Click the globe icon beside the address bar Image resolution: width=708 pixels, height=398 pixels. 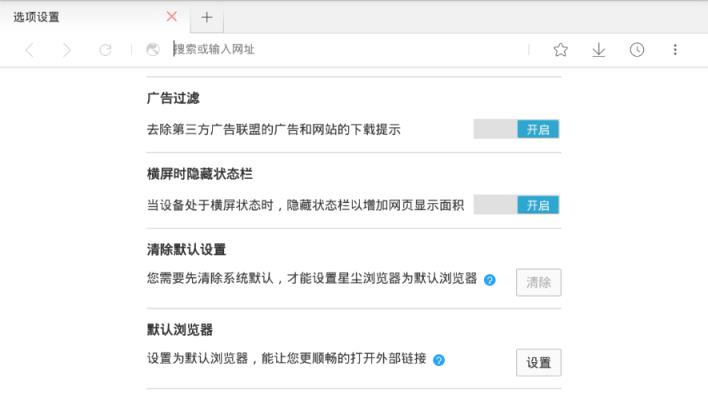(x=153, y=49)
